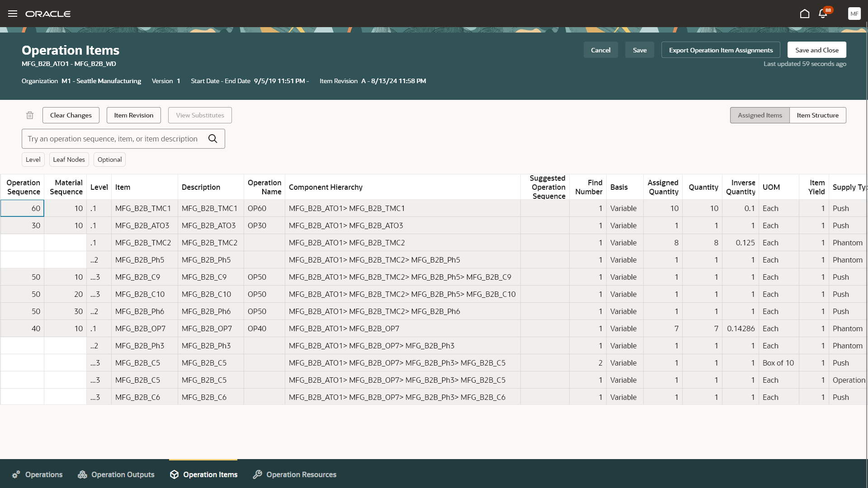Focus the operation sequence search field
Image resolution: width=868 pixels, height=488 pixels.
point(113,139)
